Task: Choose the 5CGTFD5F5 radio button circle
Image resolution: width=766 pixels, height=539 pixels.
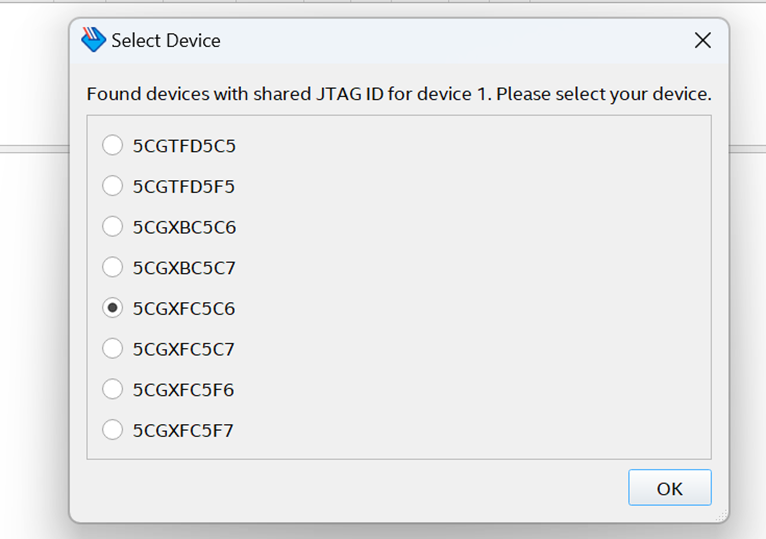Action: 113,186
